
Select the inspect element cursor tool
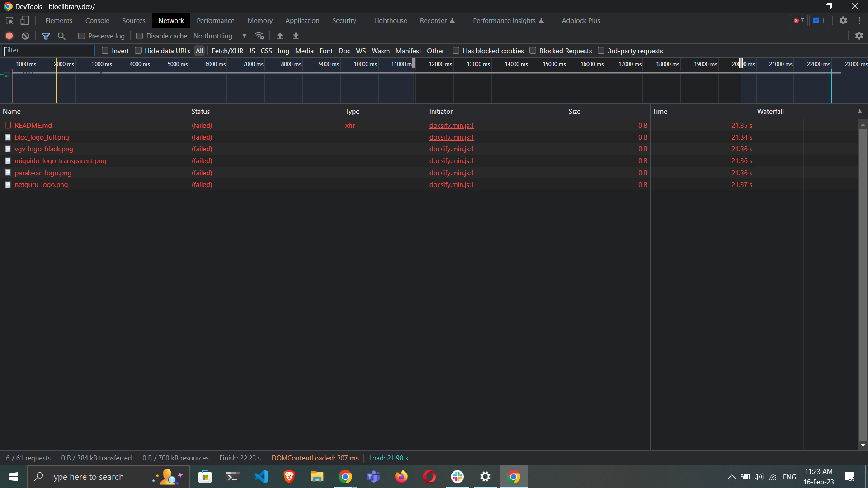9,20
